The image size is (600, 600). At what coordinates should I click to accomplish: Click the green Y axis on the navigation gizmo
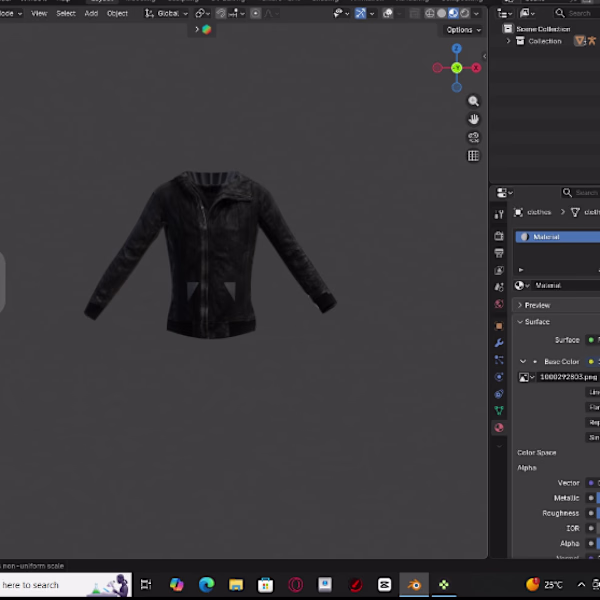click(x=457, y=68)
